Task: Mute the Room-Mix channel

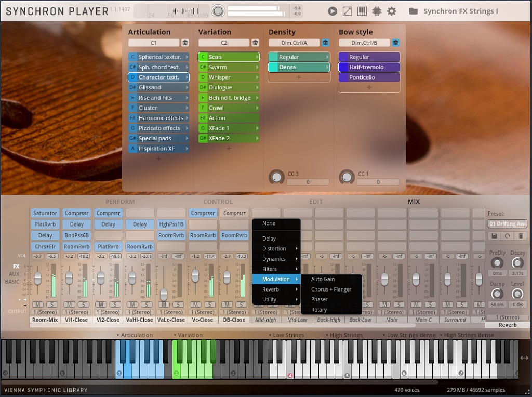Action: coord(37,305)
